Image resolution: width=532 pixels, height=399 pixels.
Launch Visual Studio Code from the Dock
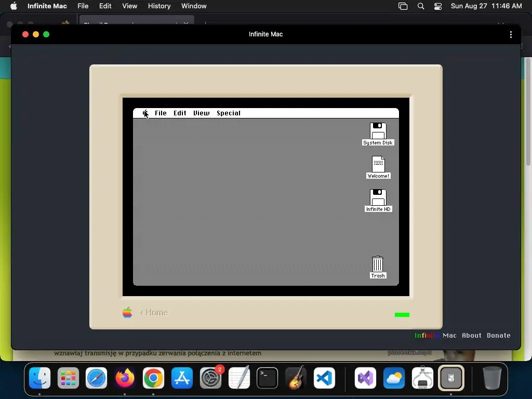(x=324, y=378)
